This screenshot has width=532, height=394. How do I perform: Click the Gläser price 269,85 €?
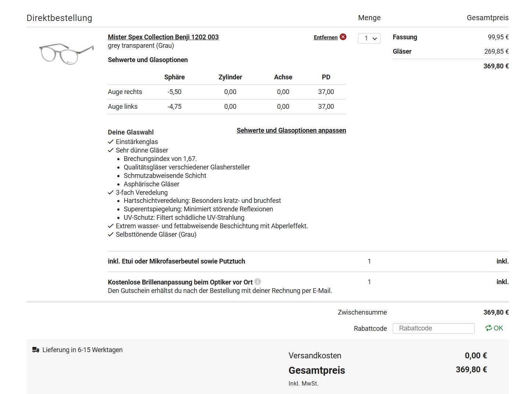click(x=496, y=51)
